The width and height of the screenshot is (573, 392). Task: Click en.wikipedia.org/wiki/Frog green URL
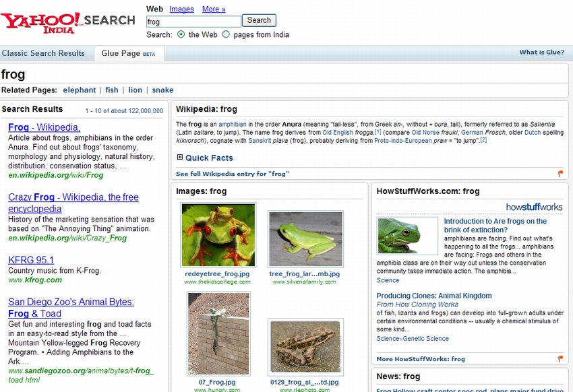[x=55, y=175]
